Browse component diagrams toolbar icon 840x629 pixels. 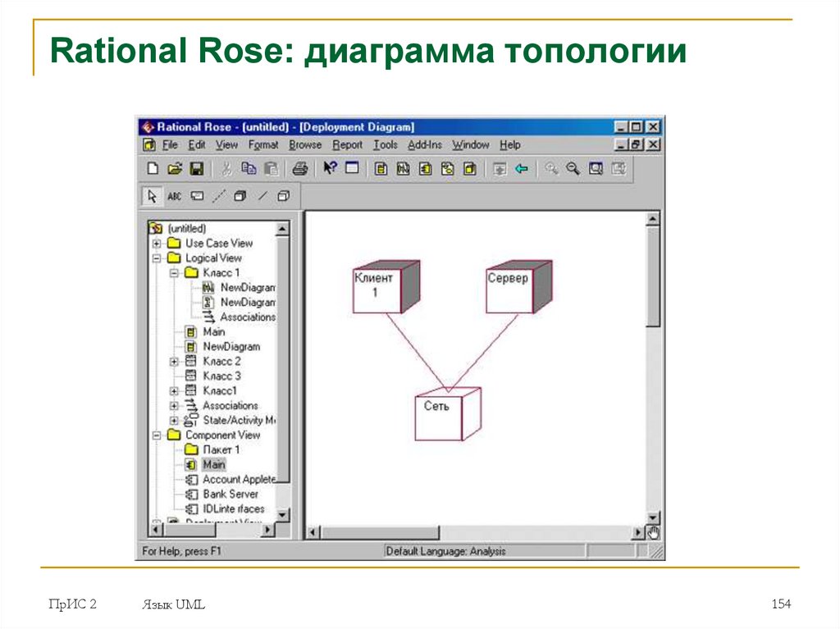[x=426, y=169]
